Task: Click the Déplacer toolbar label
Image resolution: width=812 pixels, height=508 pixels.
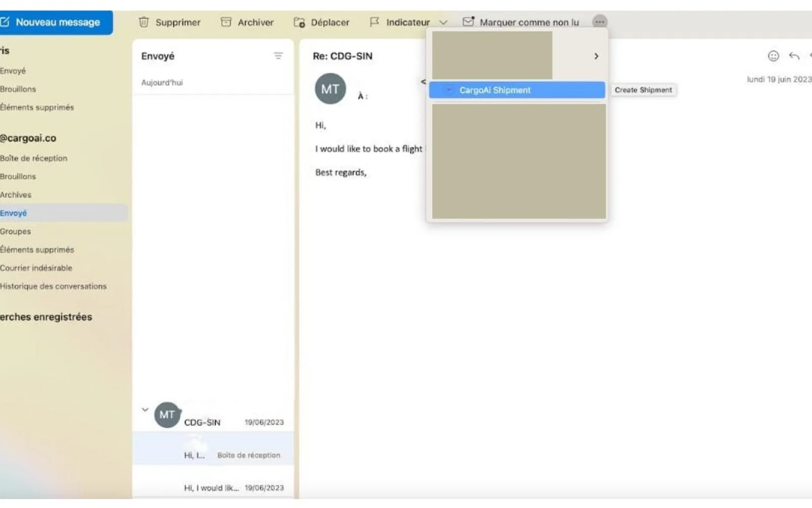Action: (330, 22)
